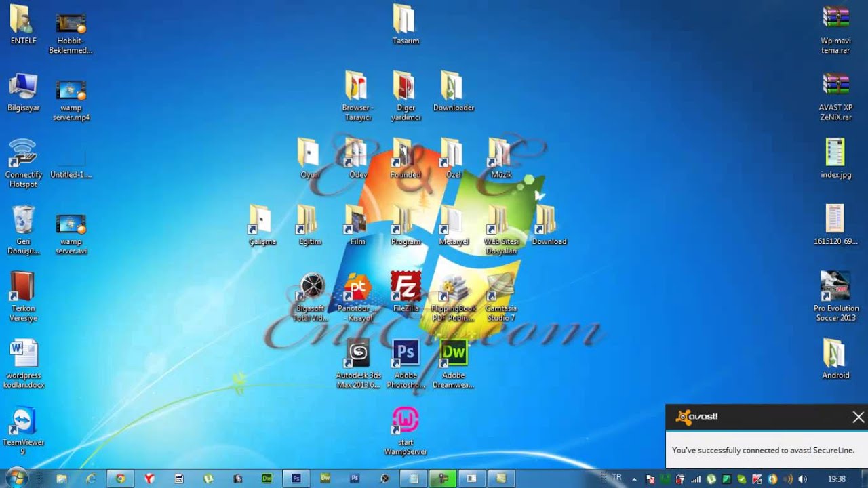This screenshot has height=488, width=868.
Task: Open the Web Sitesi Dosyaları folder
Action: click(501, 230)
